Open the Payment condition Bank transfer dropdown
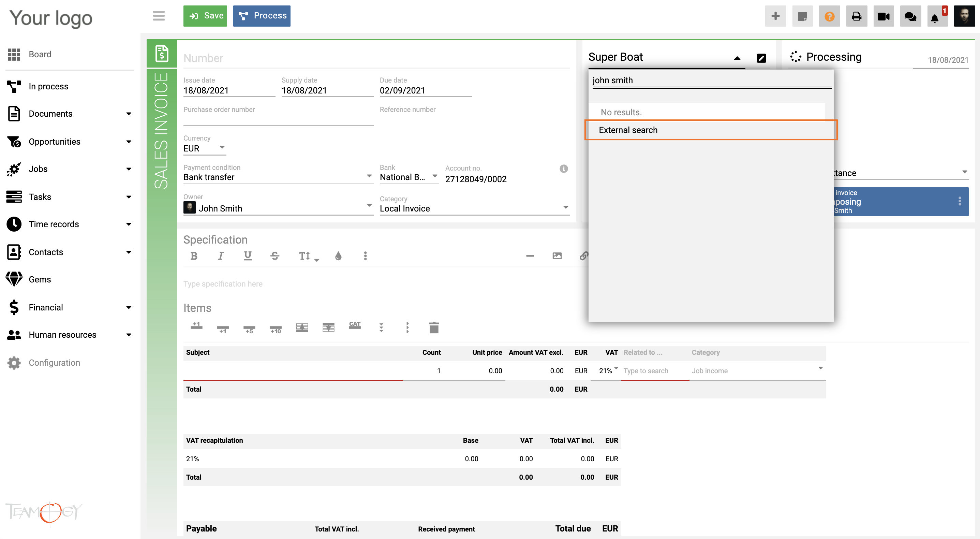980x539 pixels. pyautogui.click(x=278, y=177)
